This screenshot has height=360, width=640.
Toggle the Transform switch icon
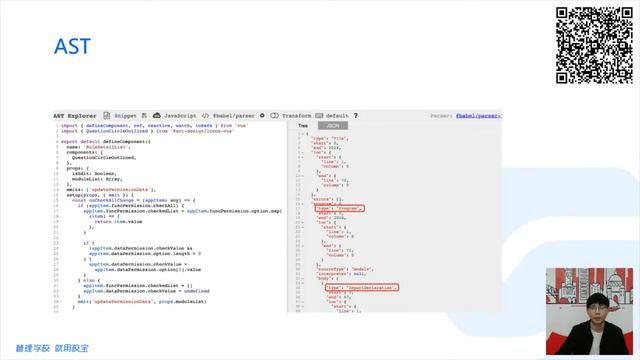click(275, 116)
